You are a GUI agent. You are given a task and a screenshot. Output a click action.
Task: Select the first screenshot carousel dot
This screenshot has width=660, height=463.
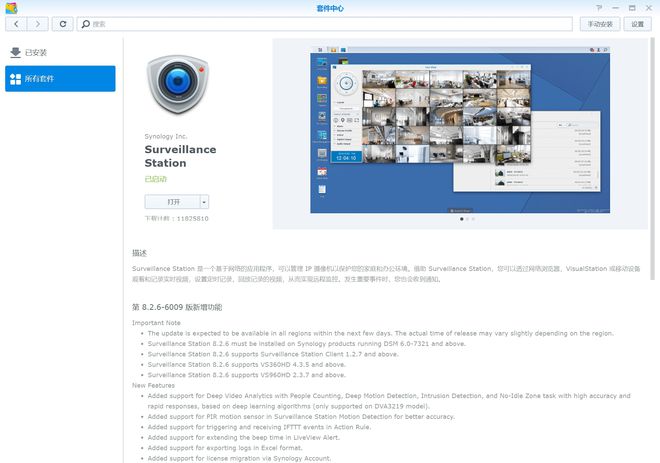pos(460,219)
